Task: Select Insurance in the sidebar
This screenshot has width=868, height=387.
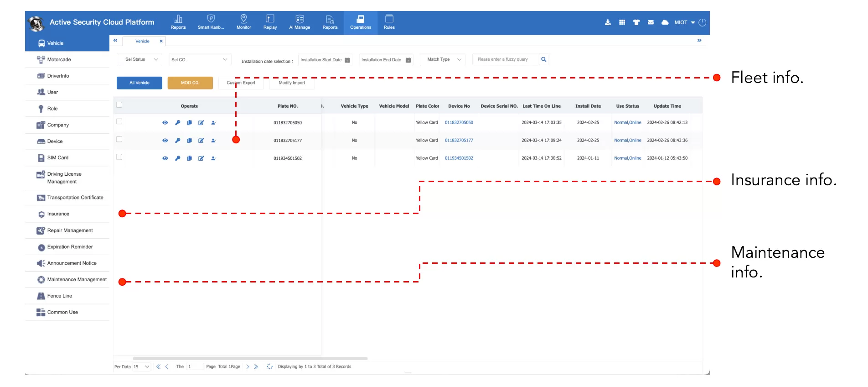Action: click(67, 214)
